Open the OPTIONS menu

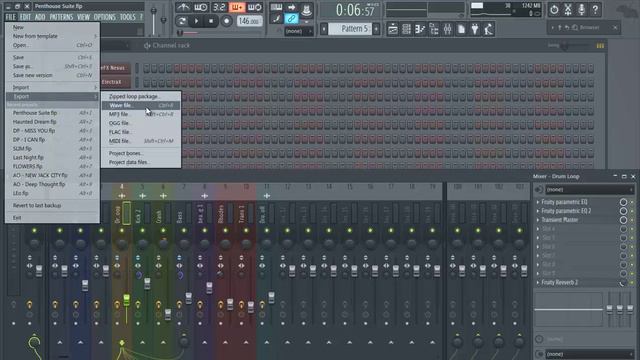(104, 17)
